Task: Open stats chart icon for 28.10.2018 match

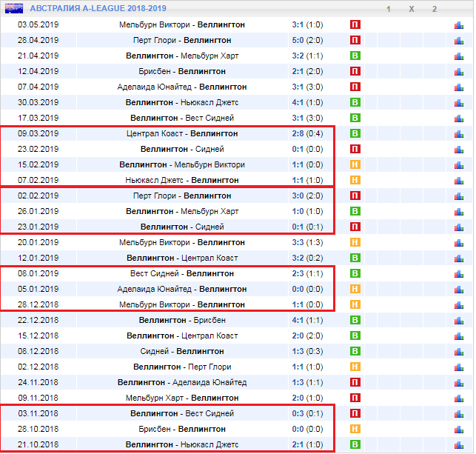Action: (x=459, y=430)
